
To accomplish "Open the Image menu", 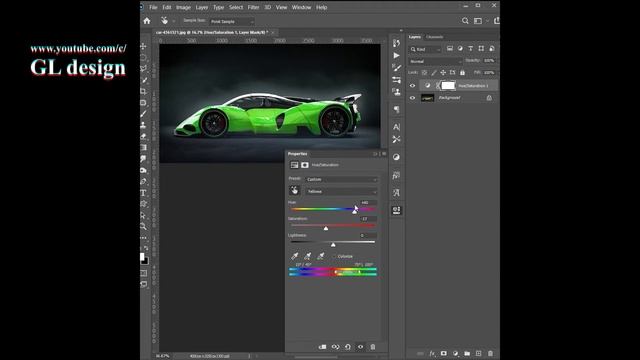I will pyautogui.click(x=183, y=7).
